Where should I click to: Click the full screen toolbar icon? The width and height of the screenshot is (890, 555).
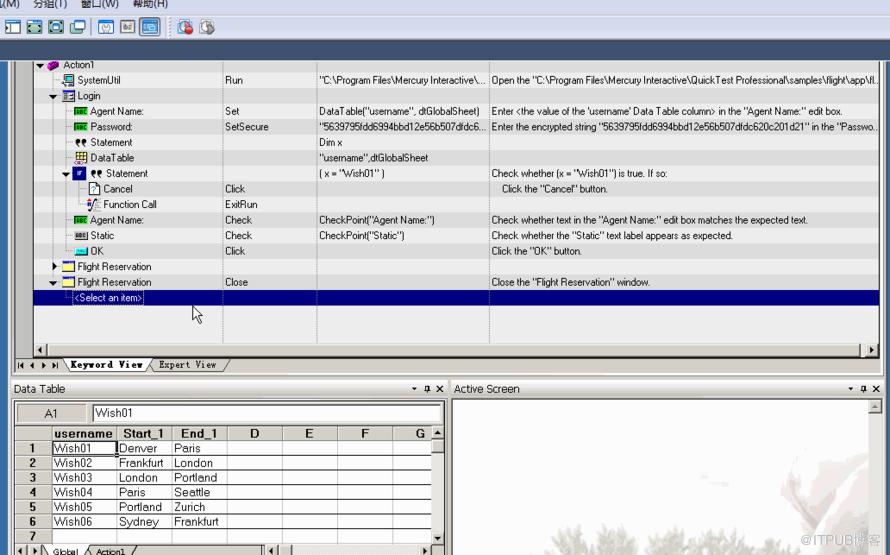pyautogui.click(x=56, y=27)
